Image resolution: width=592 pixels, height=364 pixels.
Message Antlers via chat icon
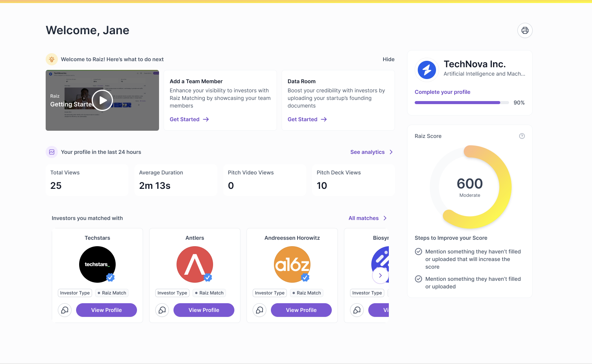tap(162, 310)
